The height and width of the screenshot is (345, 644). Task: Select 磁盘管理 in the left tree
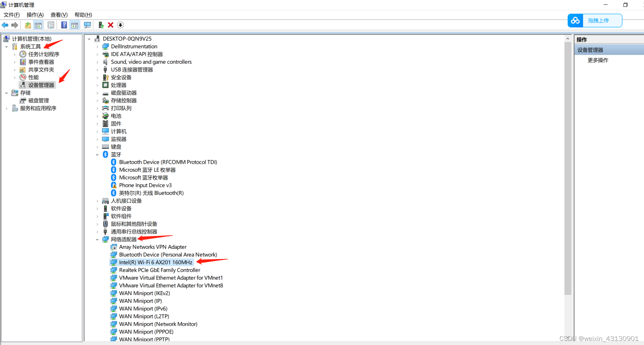(39, 100)
